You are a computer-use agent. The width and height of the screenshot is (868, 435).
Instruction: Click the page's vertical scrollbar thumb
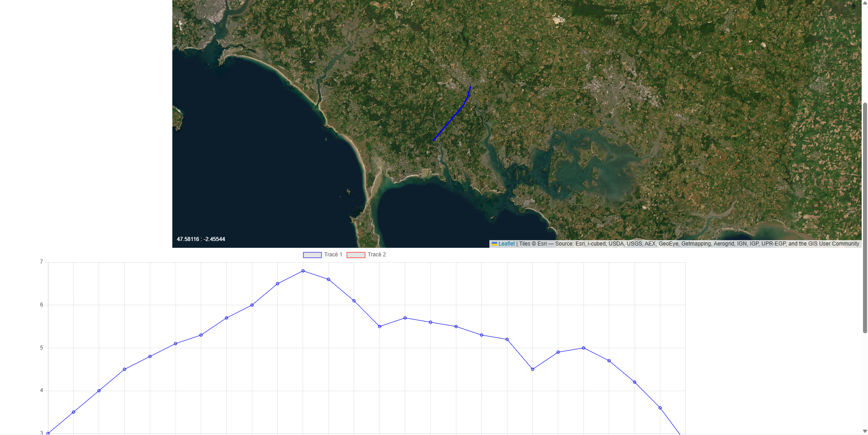tap(865, 217)
